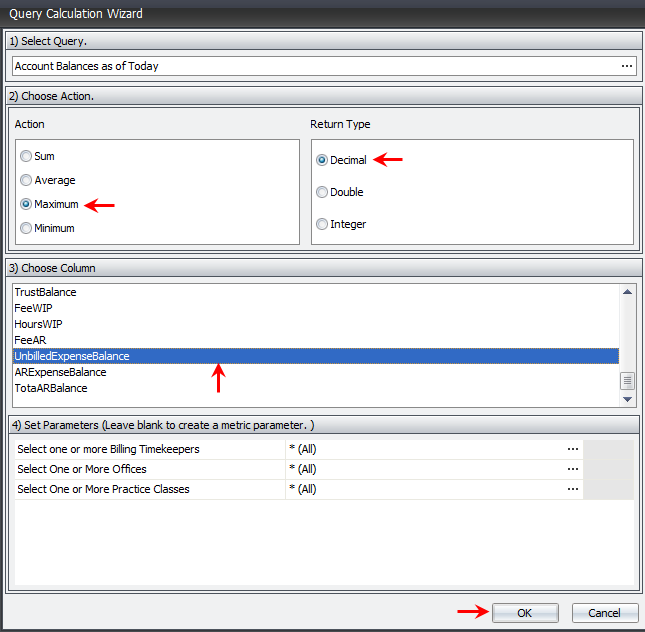Screen dimensions: 645x632
Task: Select FeeWIP in the column list
Action: [x=34, y=308]
